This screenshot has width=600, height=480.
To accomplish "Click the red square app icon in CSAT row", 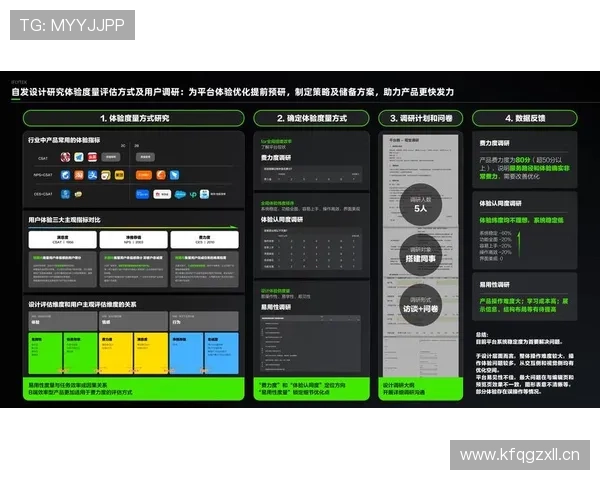I will [x=92, y=157].
